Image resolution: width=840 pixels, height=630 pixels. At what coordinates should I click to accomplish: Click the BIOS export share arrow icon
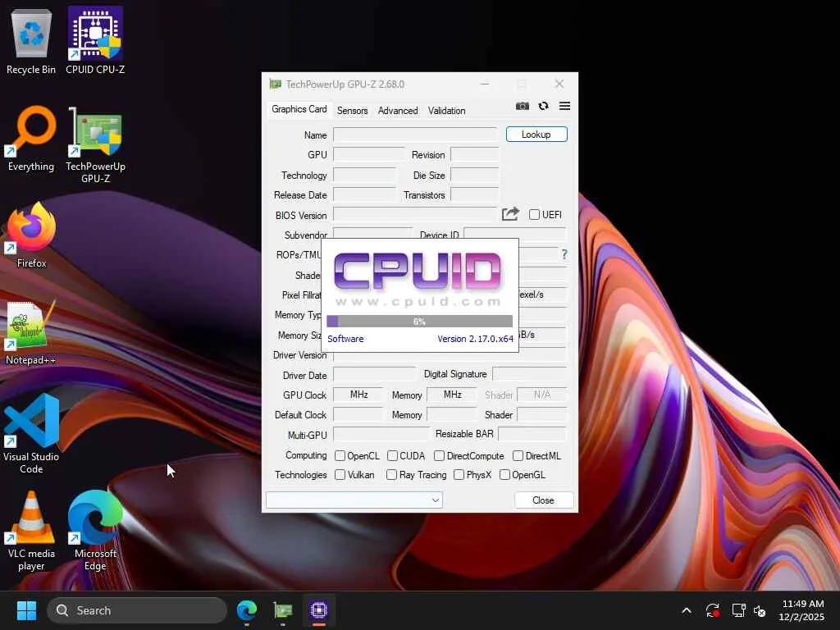click(510, 214)
